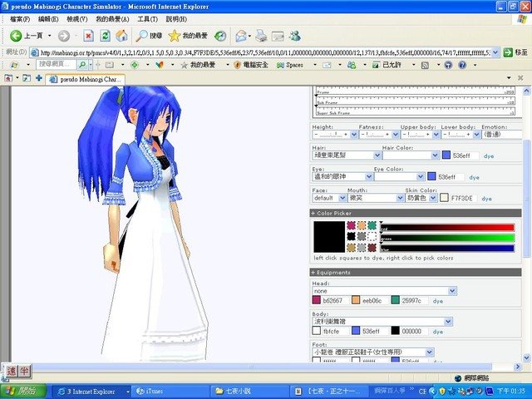Click dye link in Head equipment row

pos(438,301)
